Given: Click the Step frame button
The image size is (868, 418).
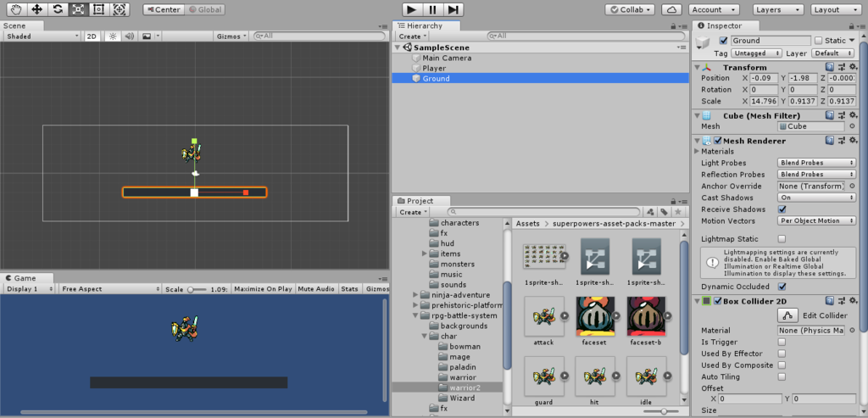Looking at the screenshot, I should [453, 9].
